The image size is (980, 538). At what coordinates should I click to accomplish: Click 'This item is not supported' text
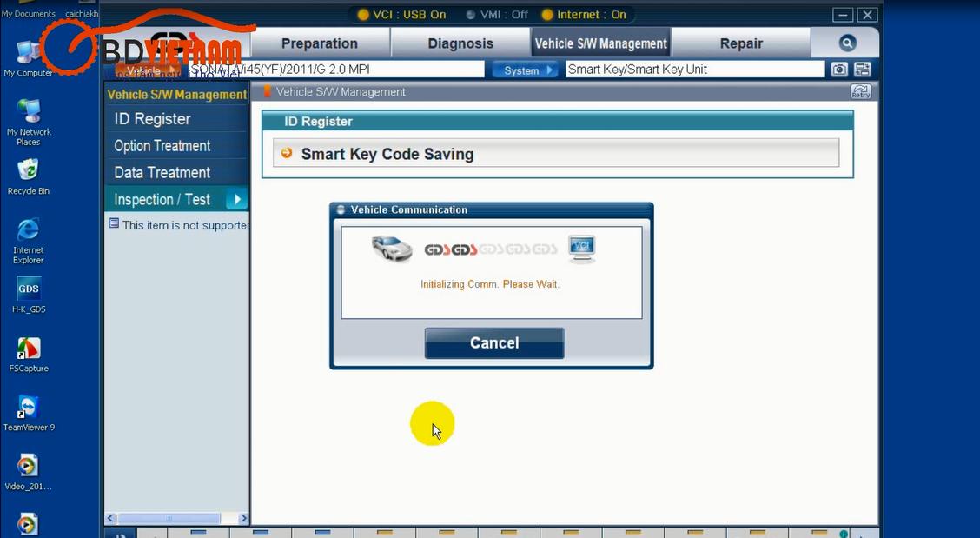point(186,225)
